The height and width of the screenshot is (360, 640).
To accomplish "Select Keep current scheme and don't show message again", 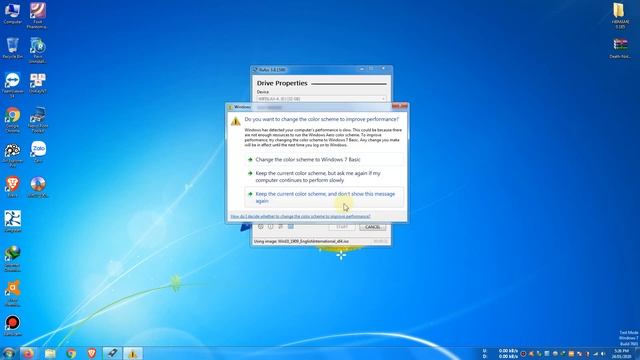I will point(324,198).
